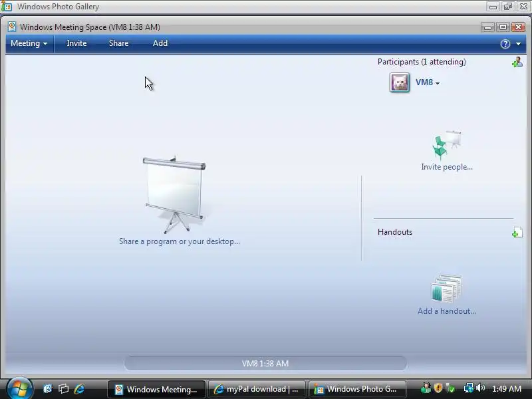The height and width of the screenshot is (399, 532).
Task: Click Invite people... link
Action: tap(447, 167)
